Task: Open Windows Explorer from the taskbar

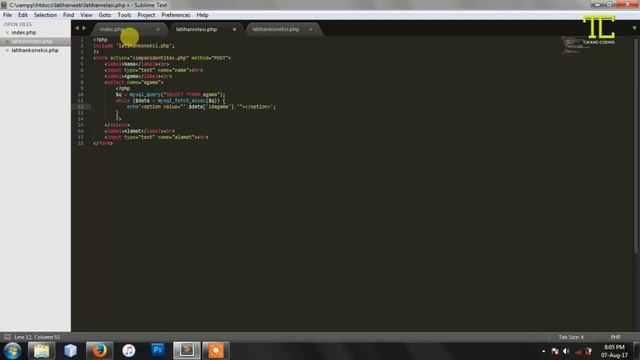Action: (x=41, y=351)
